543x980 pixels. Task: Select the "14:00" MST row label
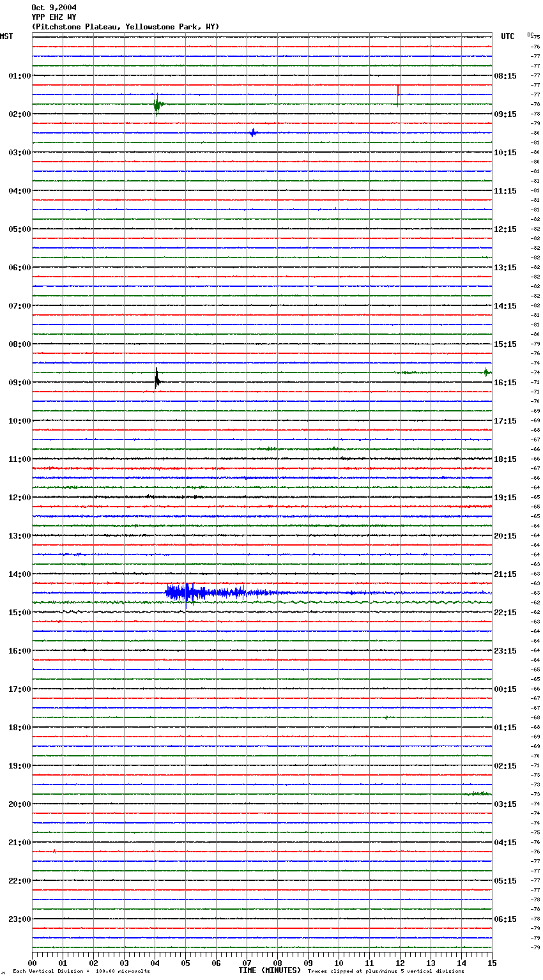[20, 574]
